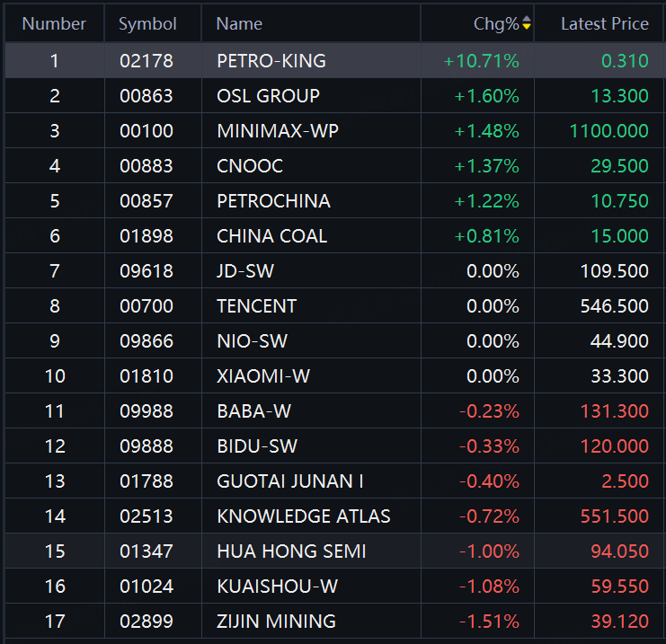Select the PETRO-KING stock row

tap(271, 61)
